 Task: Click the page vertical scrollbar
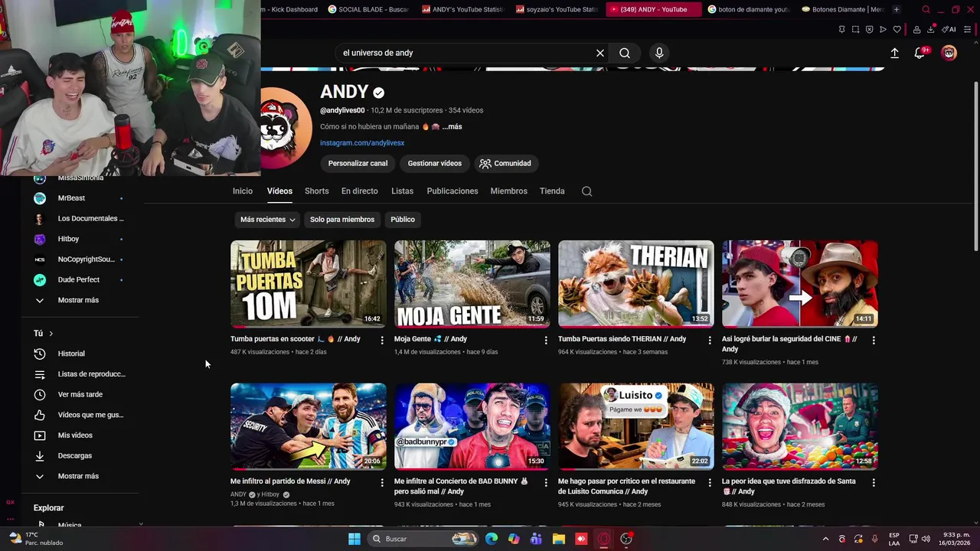[x=975, y=165]
